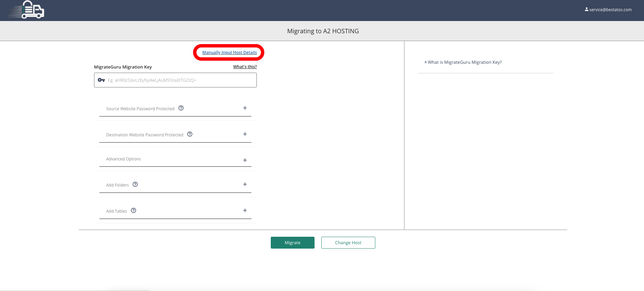644x291 pixels.
Task: Click the Destination Website Password Protected label
Action: [145, 135]
